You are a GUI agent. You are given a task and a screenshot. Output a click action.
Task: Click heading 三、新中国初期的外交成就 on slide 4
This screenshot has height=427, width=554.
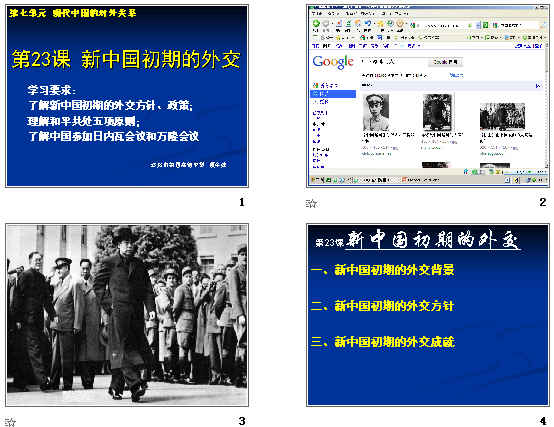pos(383,342)
